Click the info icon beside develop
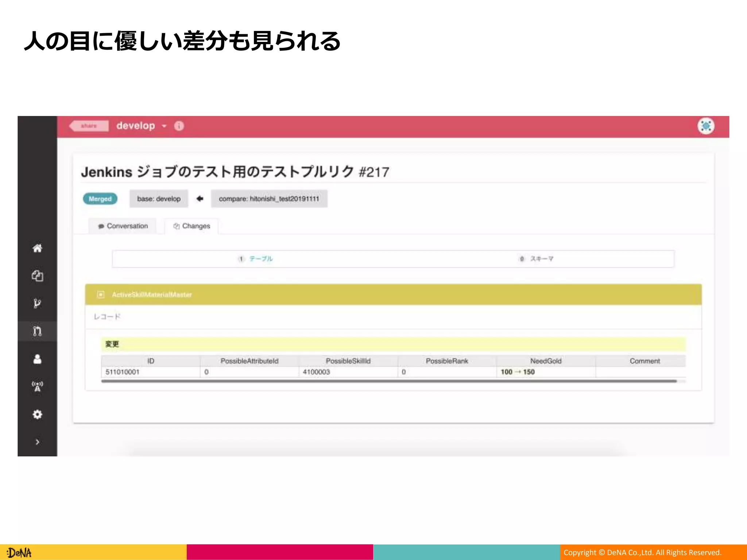 [179, 126]
